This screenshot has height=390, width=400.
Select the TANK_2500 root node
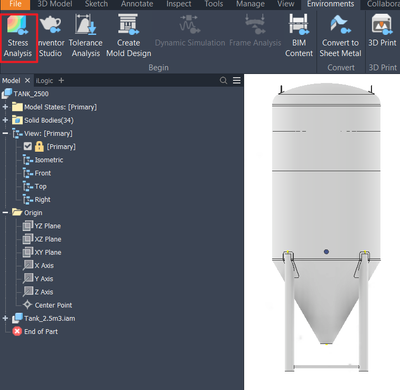pos(26,94)
